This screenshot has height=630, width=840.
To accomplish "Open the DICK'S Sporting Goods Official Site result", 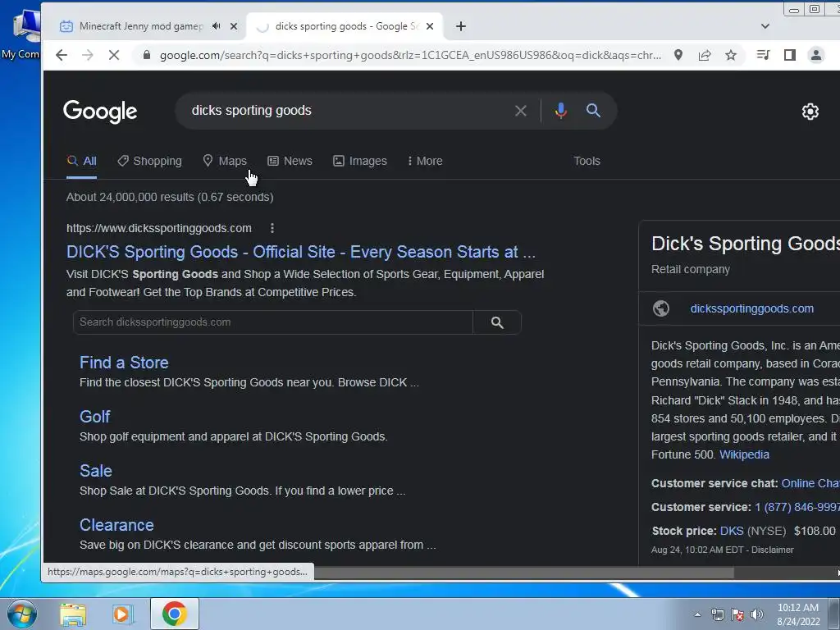I will pos(301,253).
